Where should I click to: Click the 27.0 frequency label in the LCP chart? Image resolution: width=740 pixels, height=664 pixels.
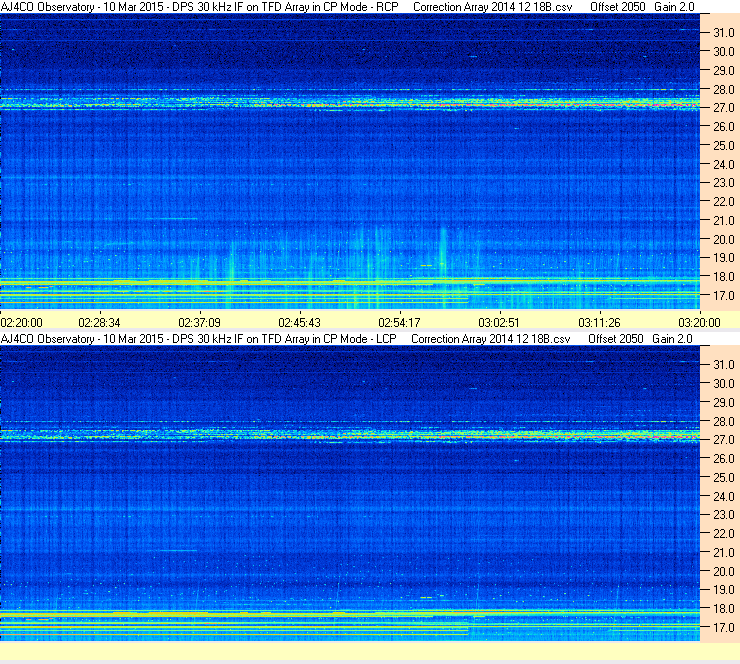[724, 440]
